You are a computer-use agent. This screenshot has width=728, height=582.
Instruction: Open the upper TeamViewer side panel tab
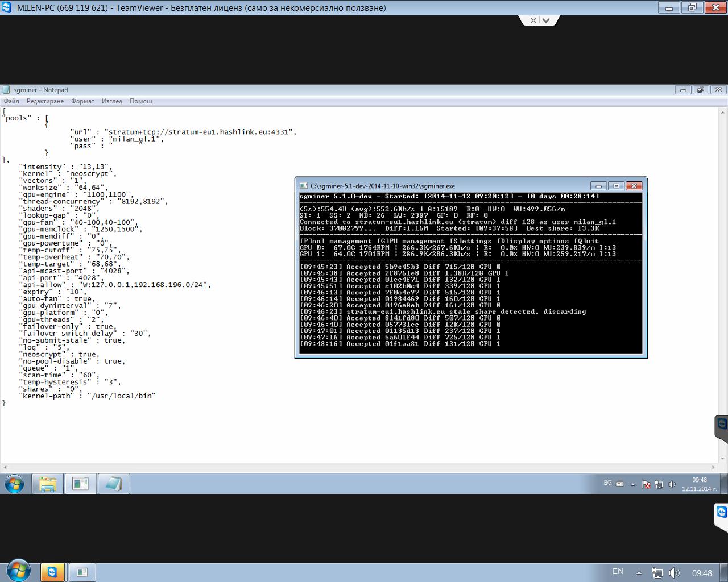click(x=722, y=429)
